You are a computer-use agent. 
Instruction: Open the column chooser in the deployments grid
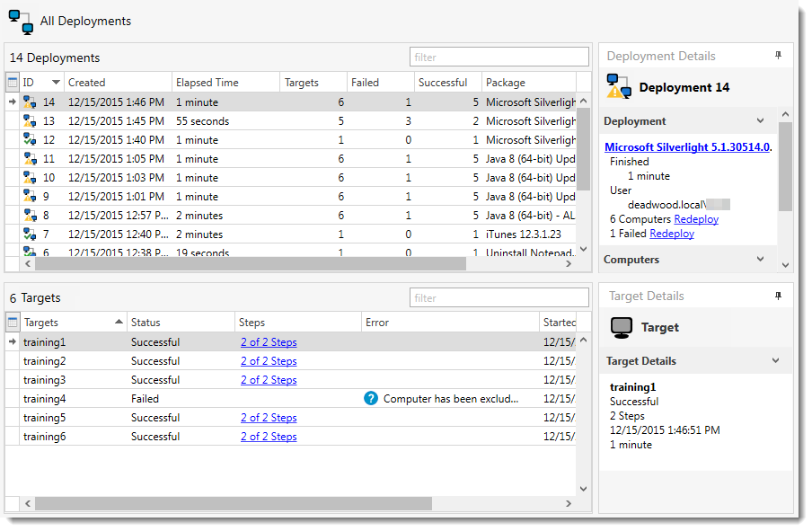13,83
